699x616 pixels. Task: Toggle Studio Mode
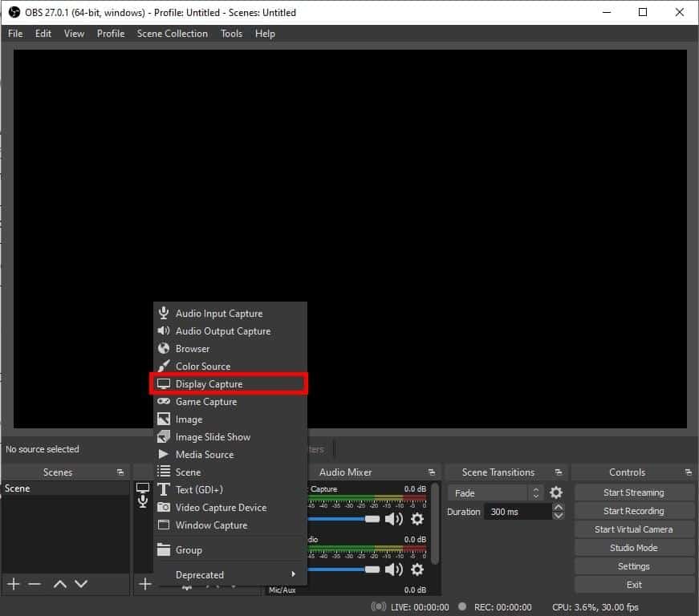point(633,548)
